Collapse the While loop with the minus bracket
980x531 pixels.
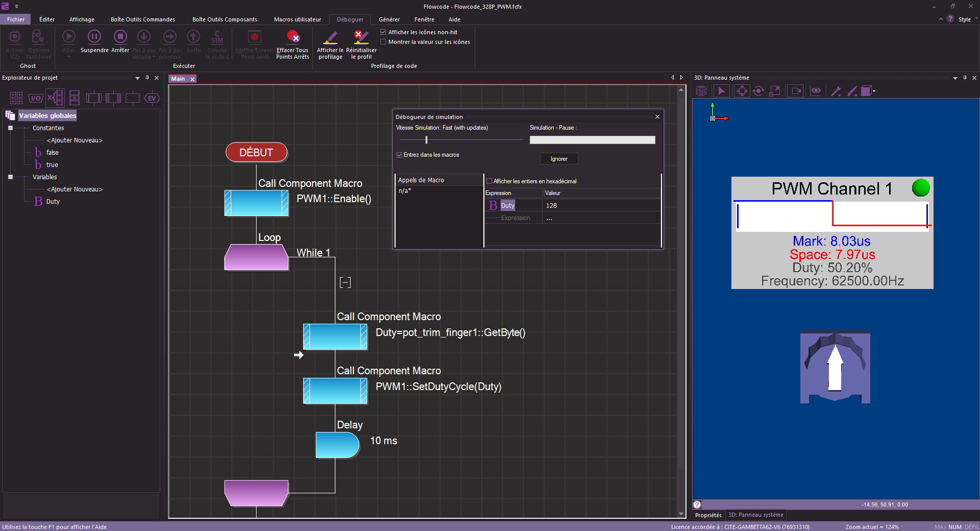pyautogui.click(x=345, y=282)
